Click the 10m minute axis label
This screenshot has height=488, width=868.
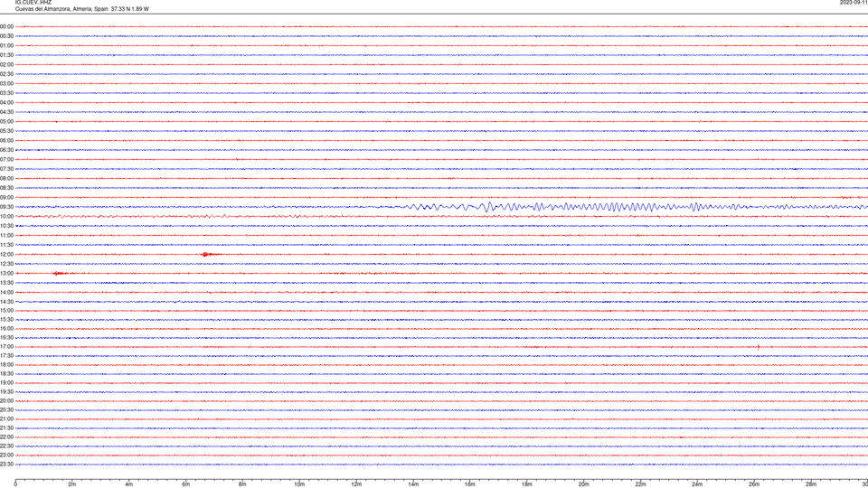coord(299,484)
